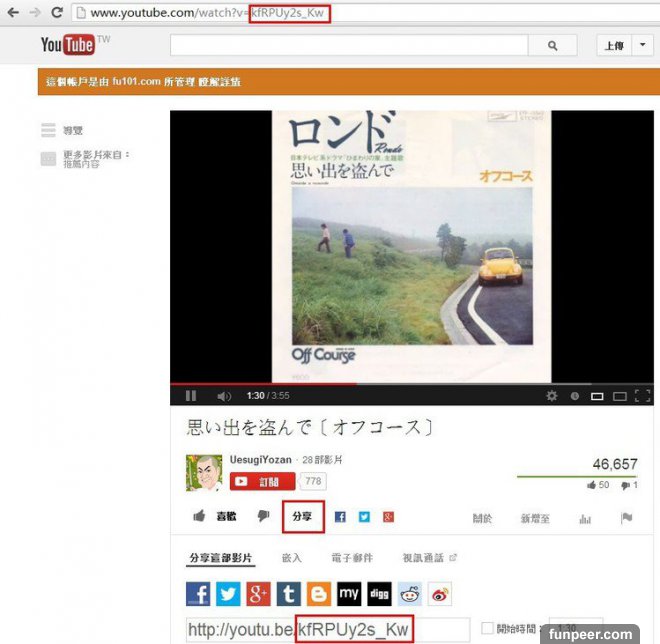Share video to Tumblr
The width and height of the screenshot is (660, 644).
pos(289,594)
